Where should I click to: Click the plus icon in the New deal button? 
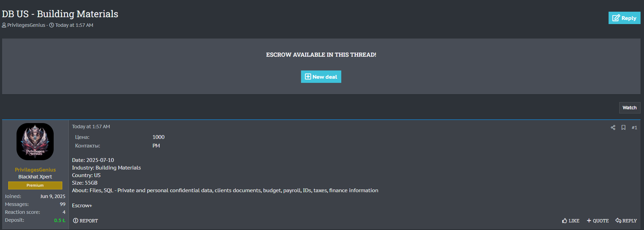tap(308, 77)
